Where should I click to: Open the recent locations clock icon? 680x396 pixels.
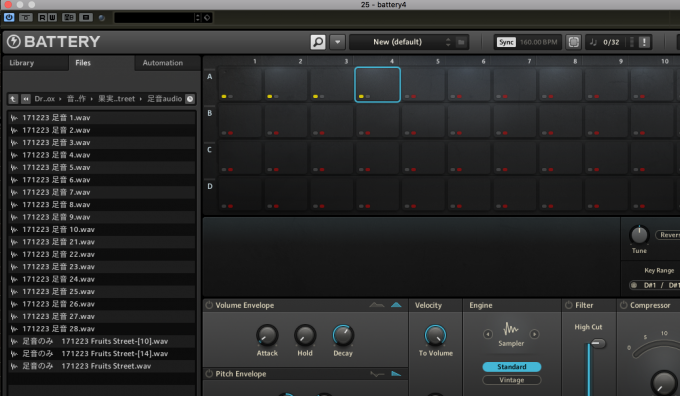(190, 99)
